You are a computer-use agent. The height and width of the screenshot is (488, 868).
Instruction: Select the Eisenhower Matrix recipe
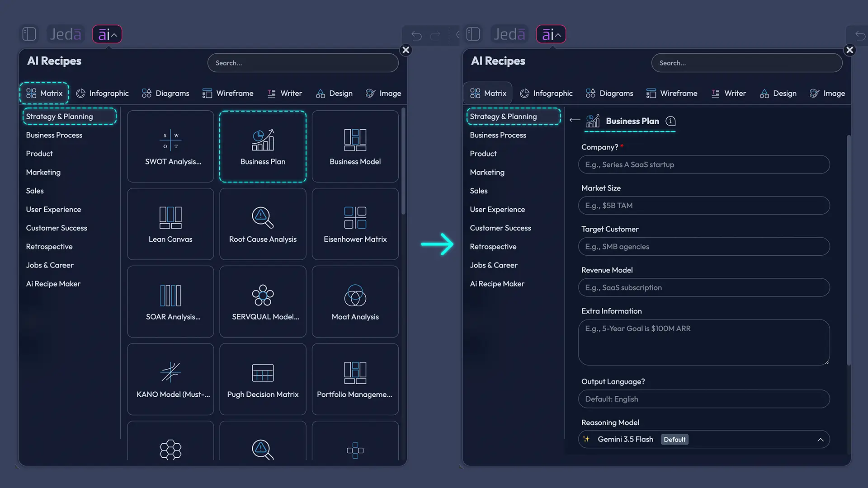pyautogui.click(x=355, y=224)
